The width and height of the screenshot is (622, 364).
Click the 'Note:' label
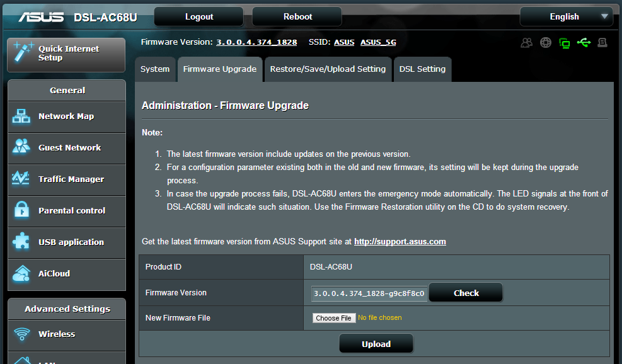[152, 132]
